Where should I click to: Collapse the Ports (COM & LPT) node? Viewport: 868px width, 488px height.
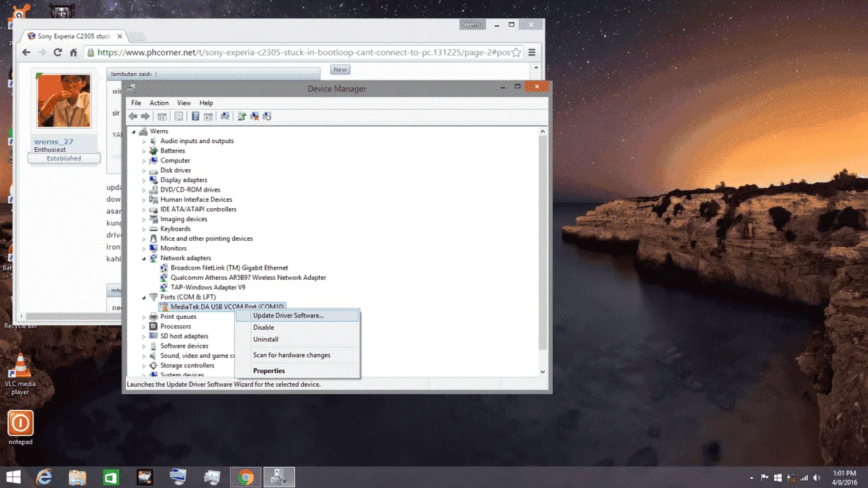point(144,297)
